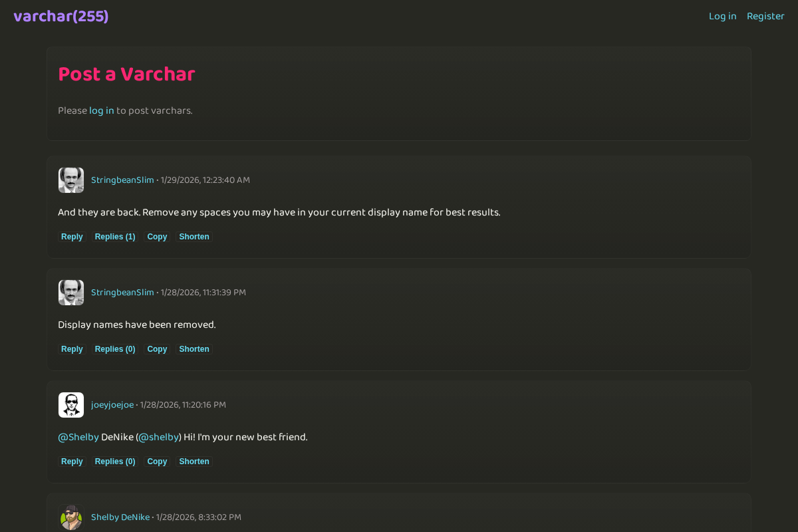This screenshot has width=798, height=532.
Task: Expand Replies (0) on 'Display names' post
Action: click(x=115, y=349)
